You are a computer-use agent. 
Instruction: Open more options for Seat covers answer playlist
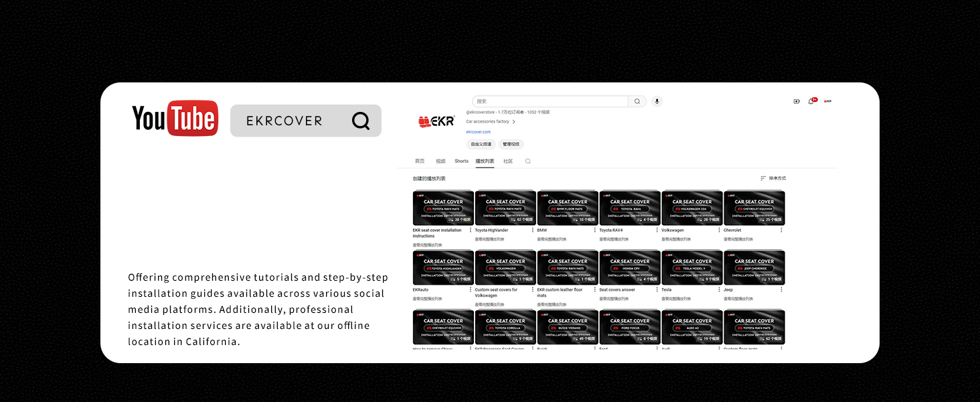[657, 290]
